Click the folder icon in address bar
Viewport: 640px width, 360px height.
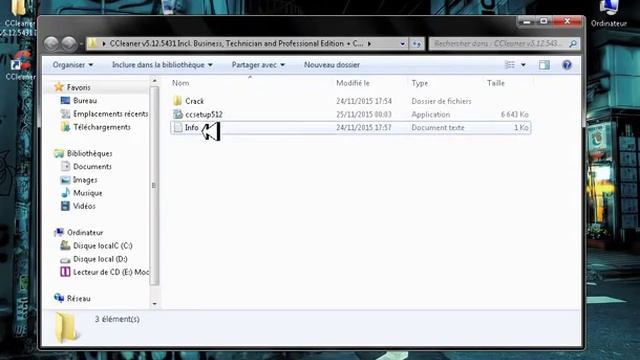[93, 44]
